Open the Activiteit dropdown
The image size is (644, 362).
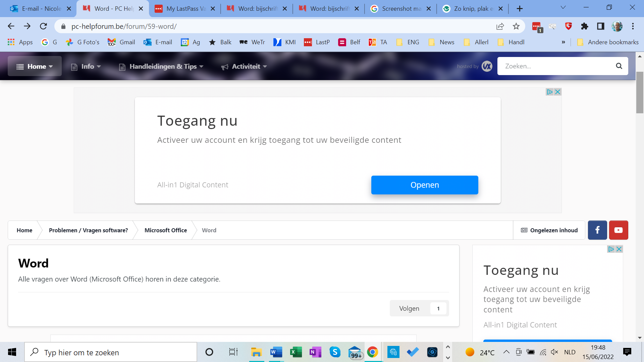(244, 66)
